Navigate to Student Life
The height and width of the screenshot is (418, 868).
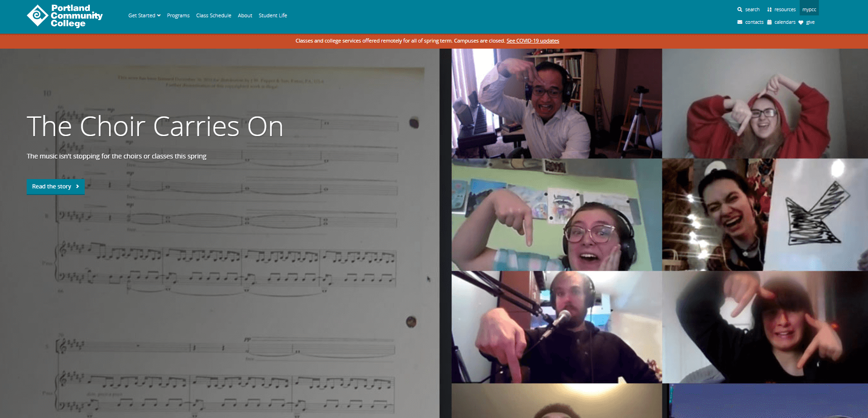pyautogui.click(x=273, y=15)
